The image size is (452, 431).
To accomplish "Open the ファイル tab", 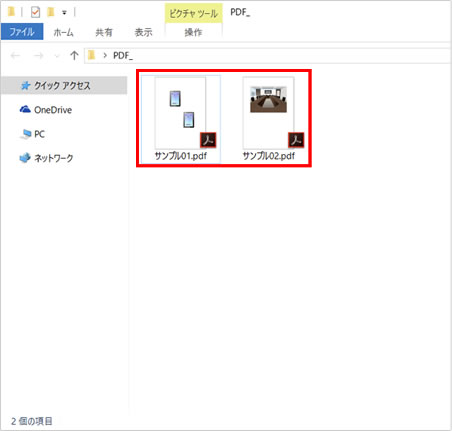I will tap(22, 32).
